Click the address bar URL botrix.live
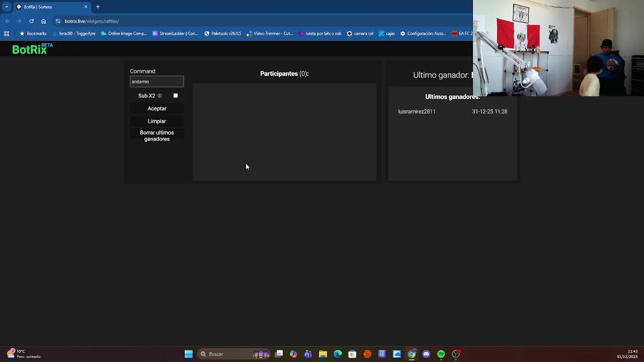This screenshot has width=644, height=362. 92,21
